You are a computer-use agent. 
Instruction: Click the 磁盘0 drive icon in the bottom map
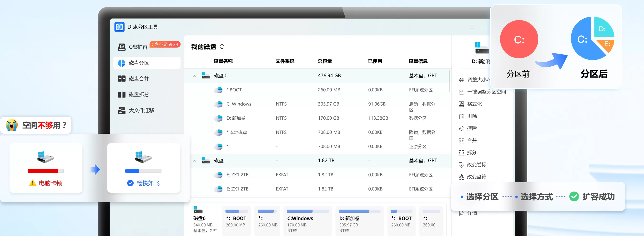198,210
